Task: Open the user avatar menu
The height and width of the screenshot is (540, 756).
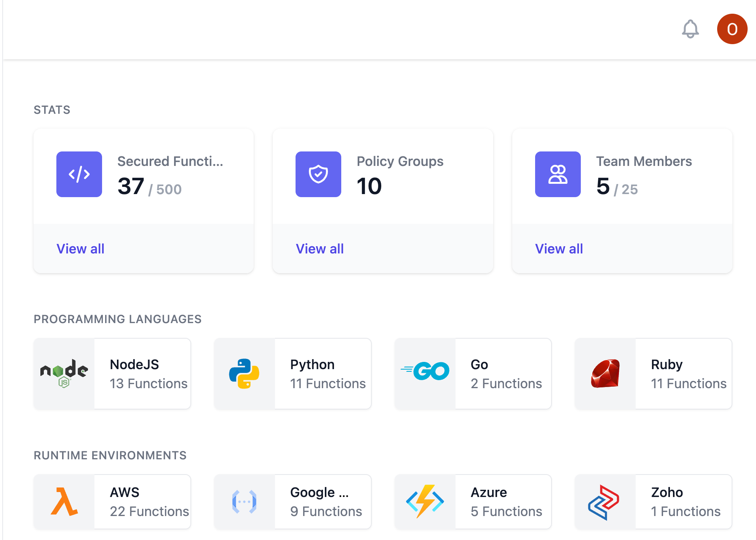Action: coord(732,29)
